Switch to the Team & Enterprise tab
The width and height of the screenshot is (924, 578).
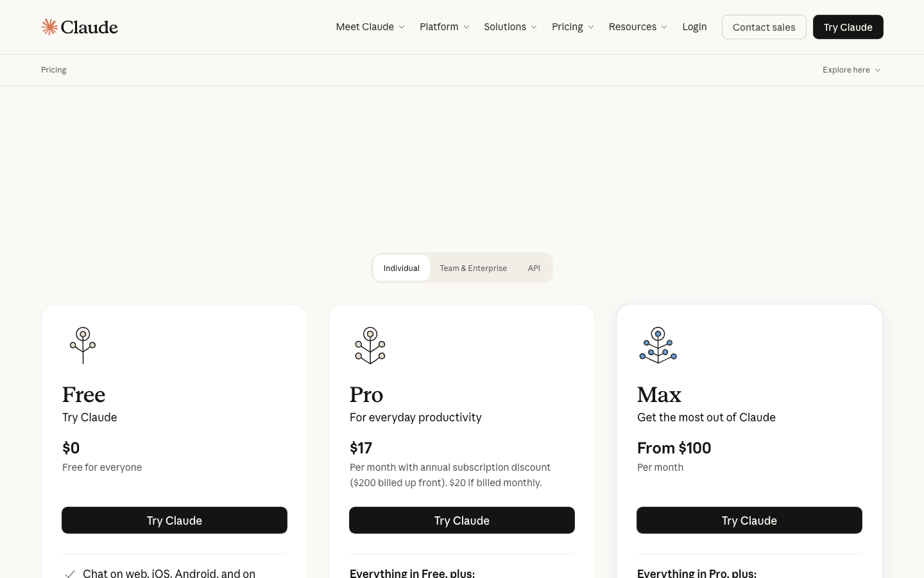click(474, 268)
